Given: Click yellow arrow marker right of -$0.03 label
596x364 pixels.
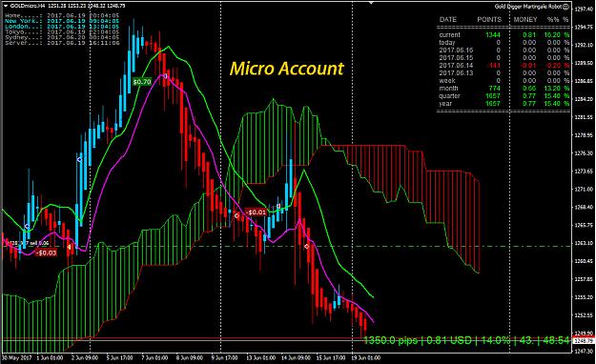Looking at the screenshot, I should click(70, 248).
